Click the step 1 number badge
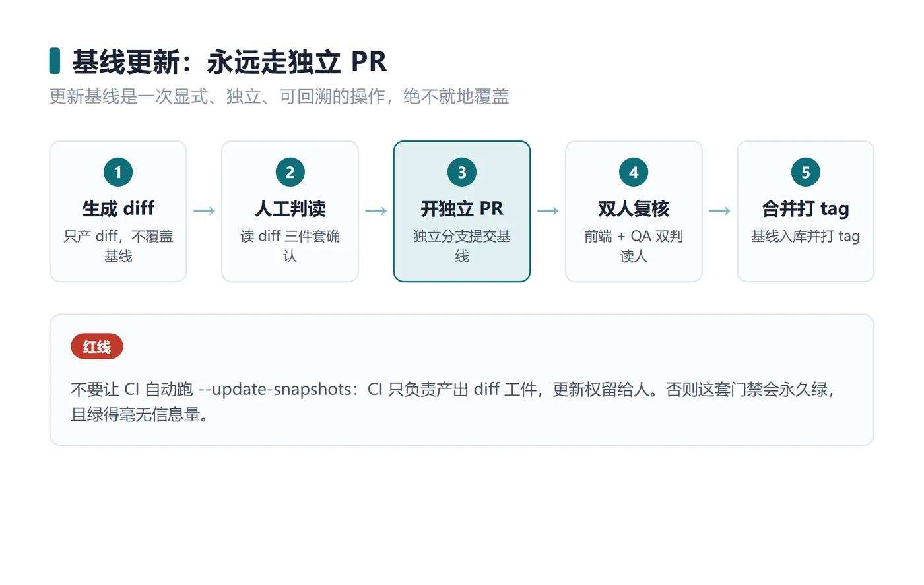924x585 pixels. pyautogui.click(x=118, y=172)
